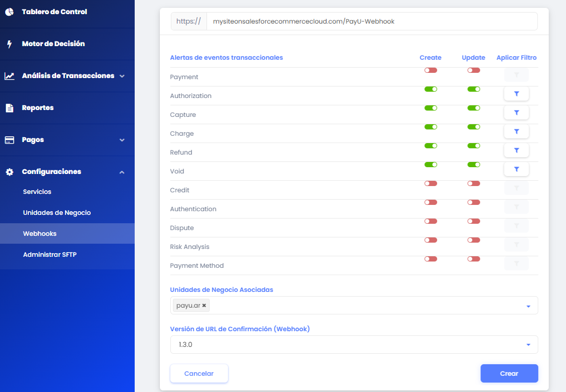Image resolution: width=566 pixels, height=392 pixels.
Task: Go to Unidades de Negocio in sidebar
Action: [x=57, y=213]
